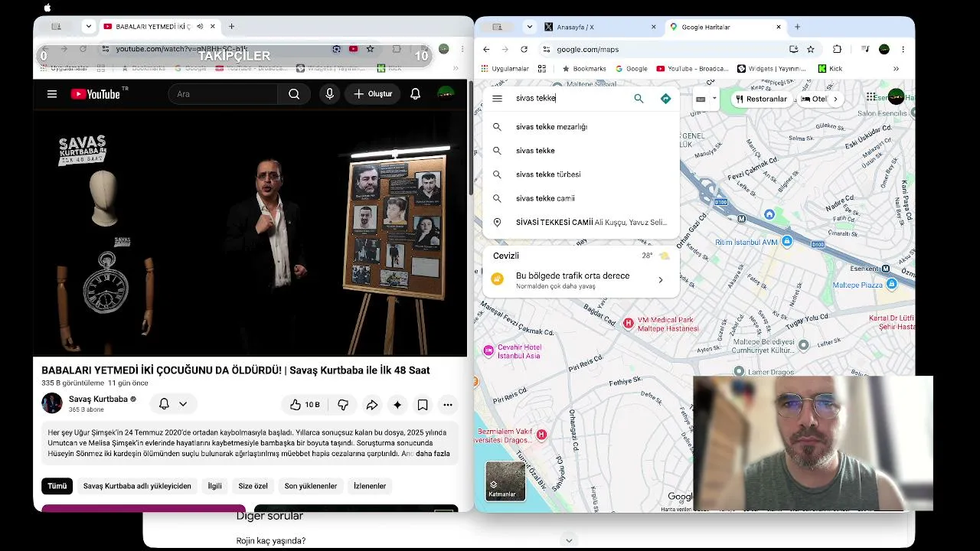Click the Oluştur create button
980x551 pixels.
(373, 94)
